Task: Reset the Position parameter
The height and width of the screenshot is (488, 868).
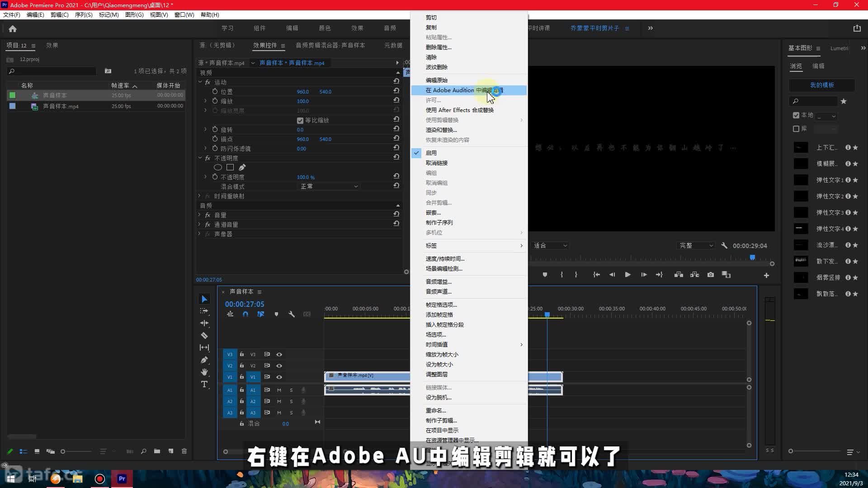Action: click(x=396, y=91)
